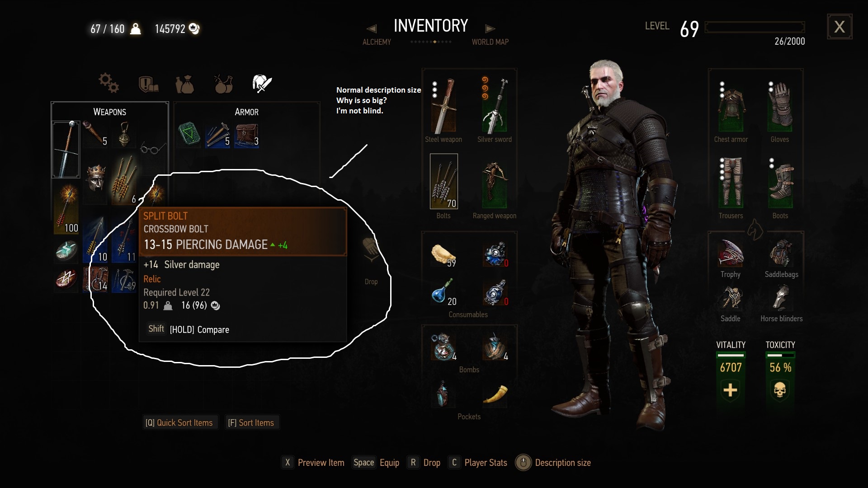Select the horn item in Pockets

click(x=495, y=394)
